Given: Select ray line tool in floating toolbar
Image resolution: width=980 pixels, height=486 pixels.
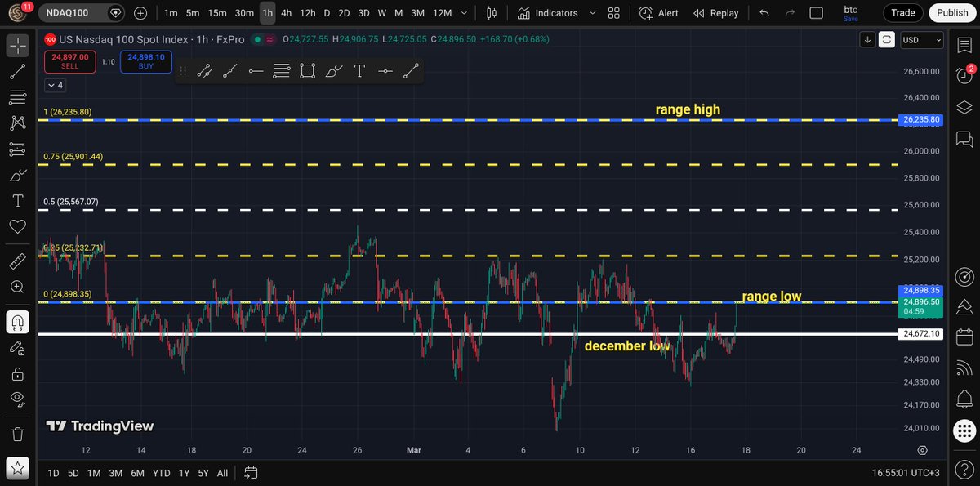Looking at the screenshot, I should [230, 71].
